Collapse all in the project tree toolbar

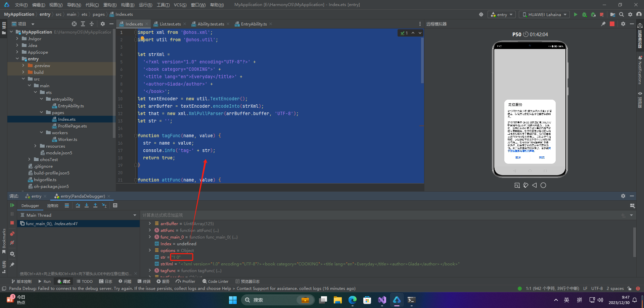92,24
